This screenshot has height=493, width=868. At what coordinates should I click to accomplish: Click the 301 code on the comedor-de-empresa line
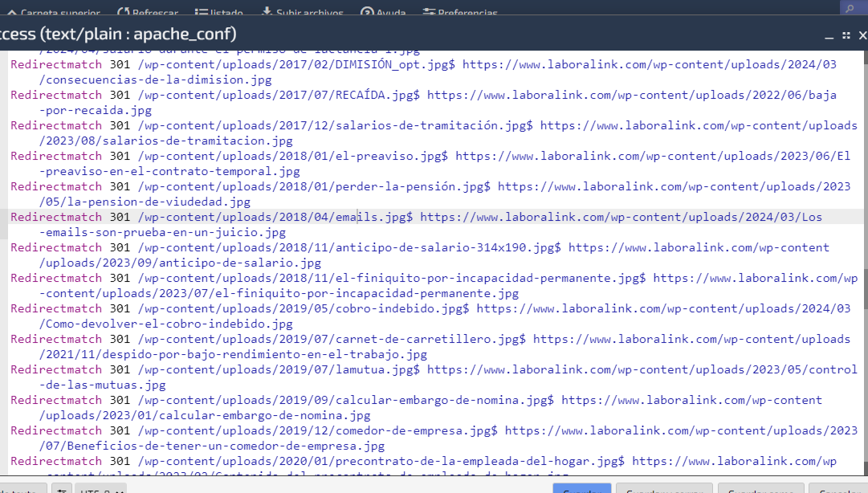coord(120,430)
